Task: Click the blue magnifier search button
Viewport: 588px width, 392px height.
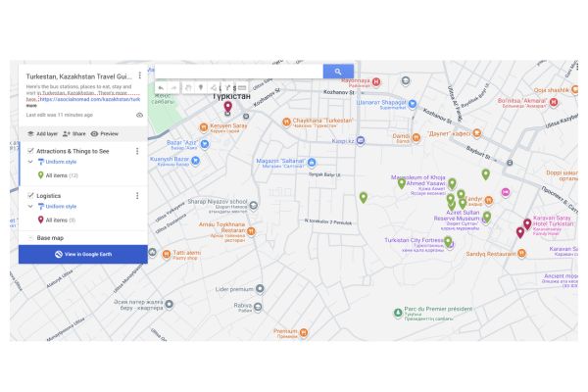Action: click(338, 72)
